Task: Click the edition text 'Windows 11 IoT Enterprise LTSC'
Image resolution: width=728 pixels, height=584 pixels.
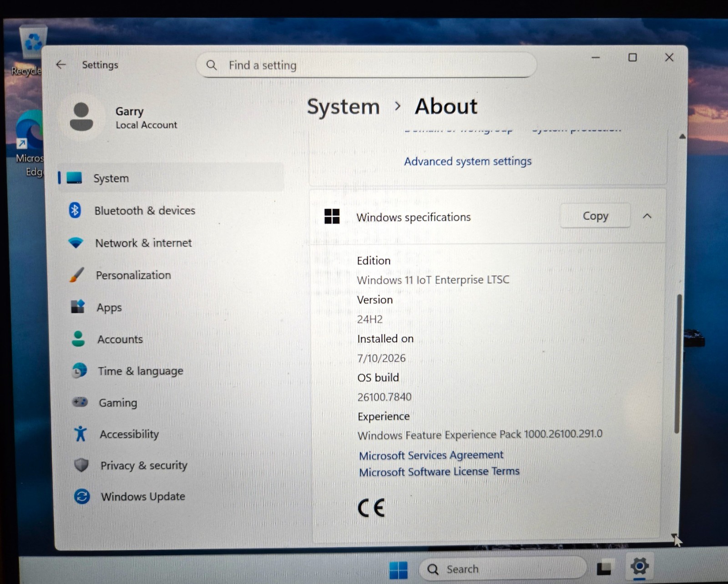Action: pyautogui.click(x=433, y=279)
